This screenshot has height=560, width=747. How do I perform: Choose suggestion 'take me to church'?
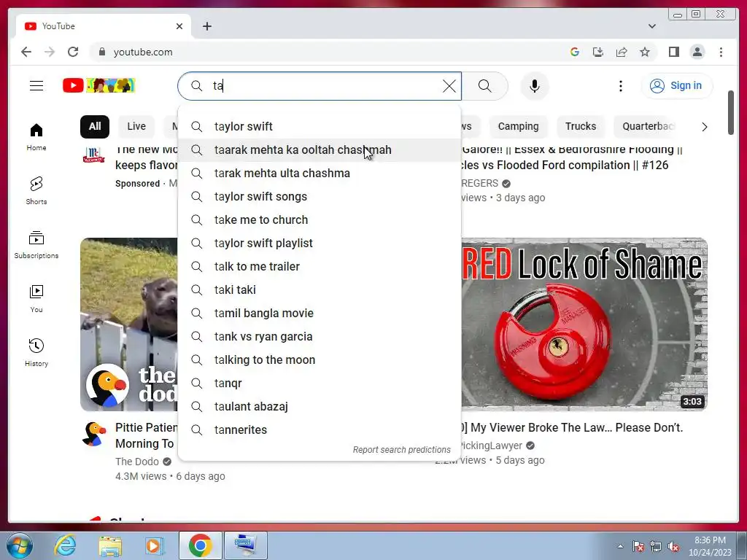[320, 220]
